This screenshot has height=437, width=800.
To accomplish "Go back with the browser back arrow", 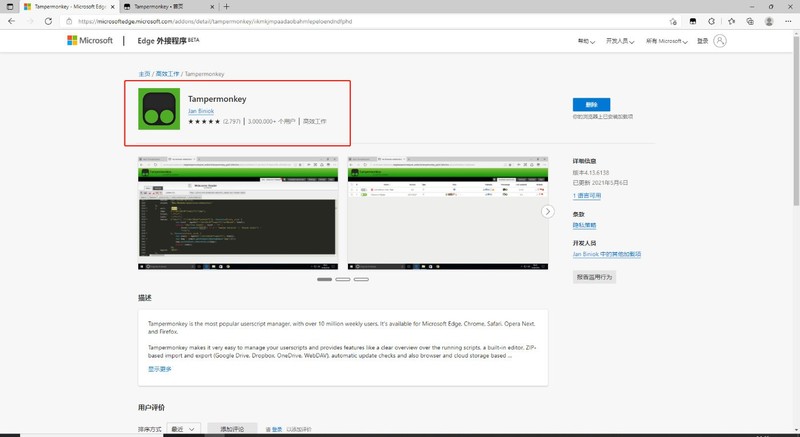I will (11, 21).
